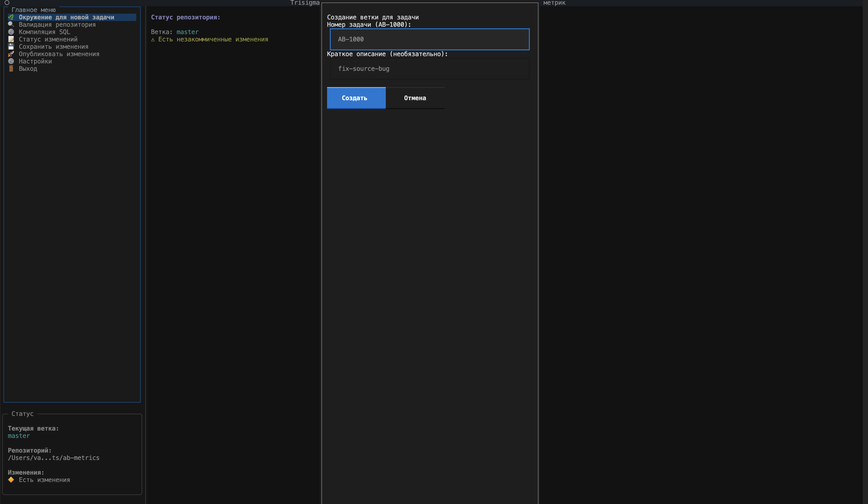Select Валидация репозитория menu entry
The width and height of the screenshot is (868, 504).
[x=57, y=24]
